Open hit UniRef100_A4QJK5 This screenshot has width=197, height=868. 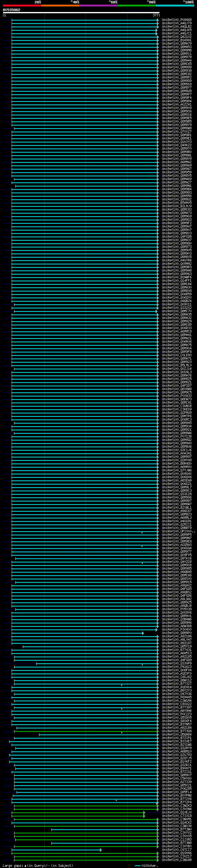[x=177, y=30]
